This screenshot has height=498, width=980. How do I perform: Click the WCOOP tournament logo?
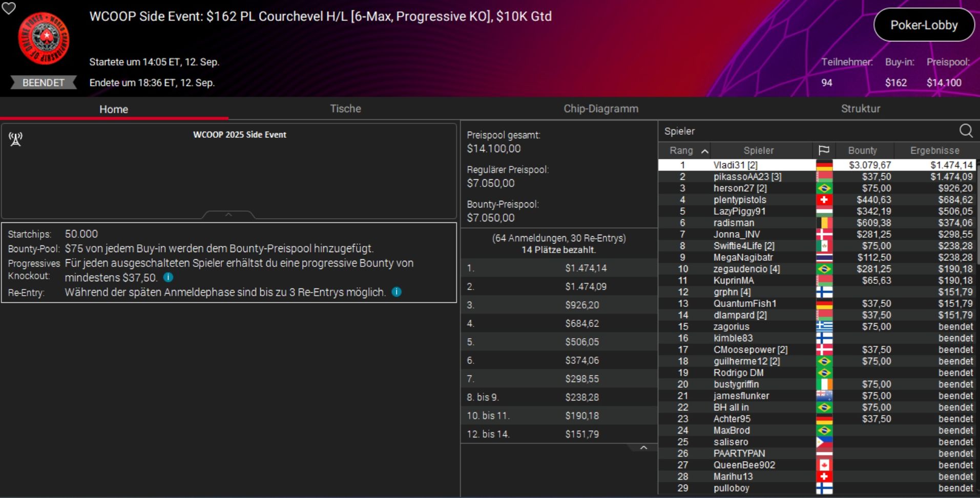pyautogui.click(x=44, y=39)
